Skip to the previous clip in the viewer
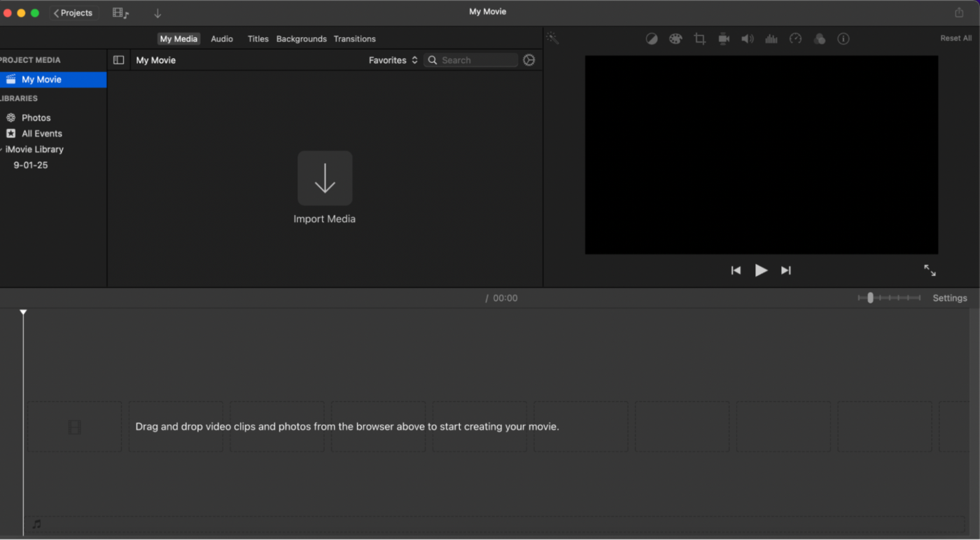The height and width of the screenshot is (540, 980). click(736, 270)
